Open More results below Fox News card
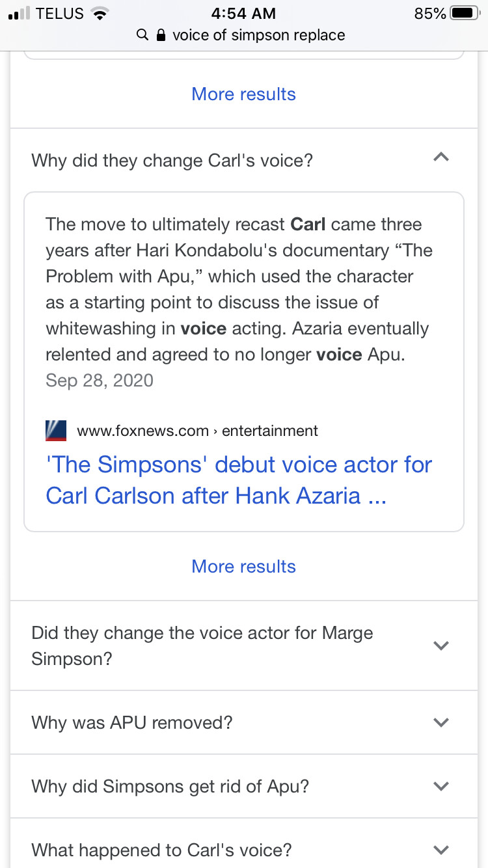Image resolution: width=488 pixels, height=868 pixels. [244, 567]
